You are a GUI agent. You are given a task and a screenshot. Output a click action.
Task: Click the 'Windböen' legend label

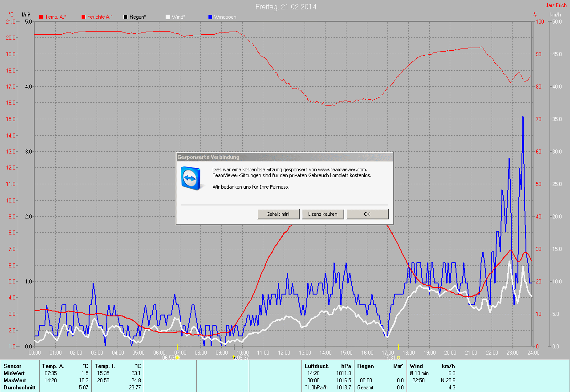(x=225, y=17)
